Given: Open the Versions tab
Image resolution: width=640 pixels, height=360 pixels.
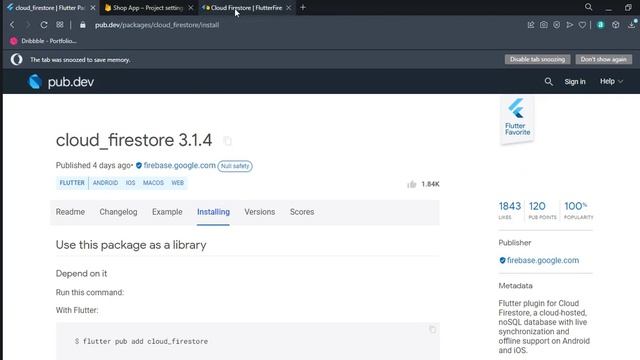Looking at the screenshot, I should 260,212.
